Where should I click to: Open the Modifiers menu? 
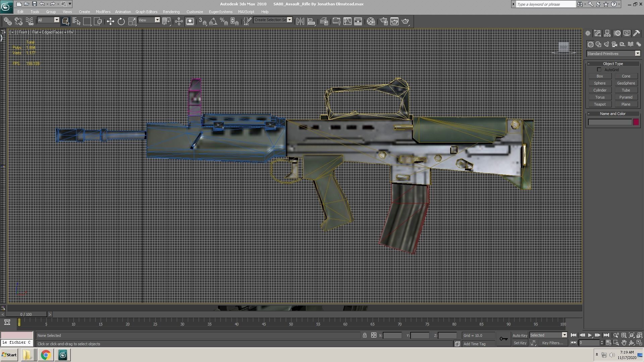103,12
